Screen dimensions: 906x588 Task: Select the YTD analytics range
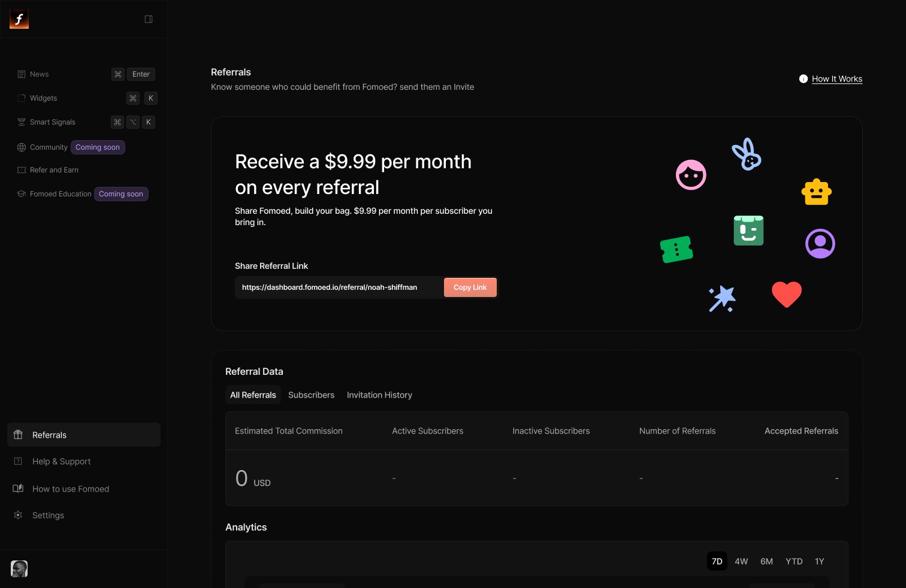tap(794, 561)
